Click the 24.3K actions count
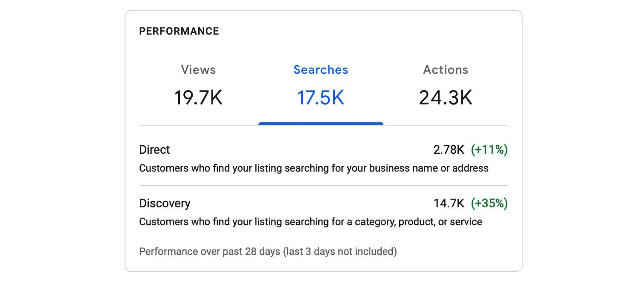The image size is (644, 281). tap(446, 98)
